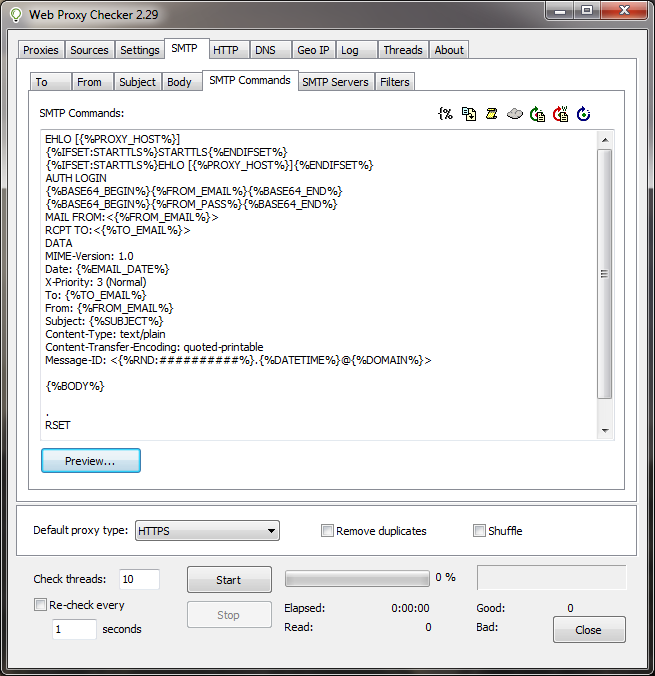Click the progress bar showing 0 %

(357, 578)
